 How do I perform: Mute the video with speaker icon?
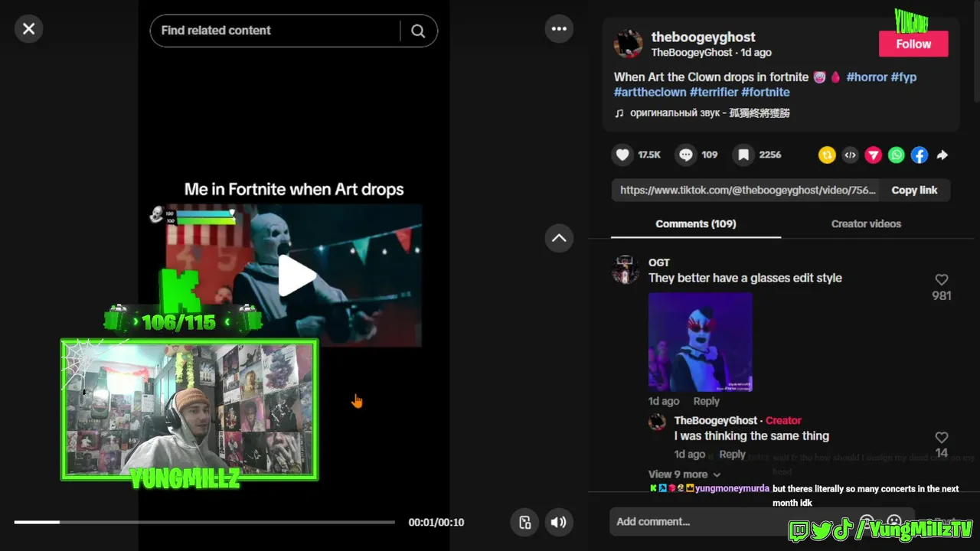point(559,522)
